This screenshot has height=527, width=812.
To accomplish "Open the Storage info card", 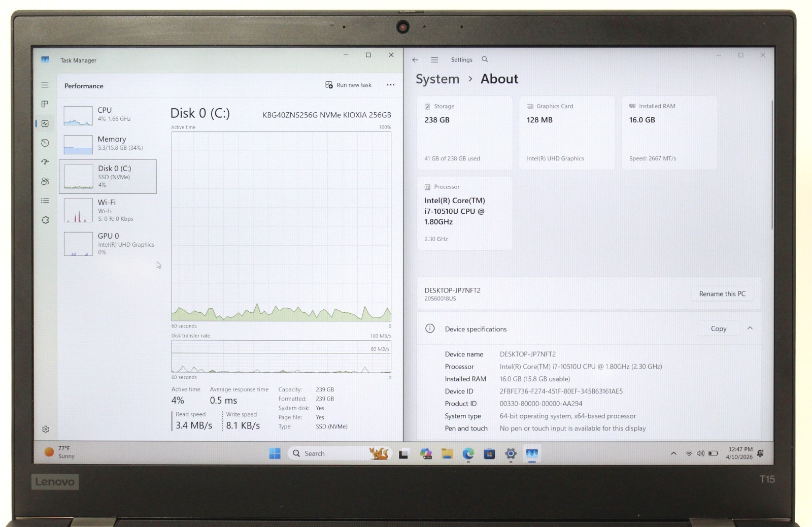I will [465, 133].
